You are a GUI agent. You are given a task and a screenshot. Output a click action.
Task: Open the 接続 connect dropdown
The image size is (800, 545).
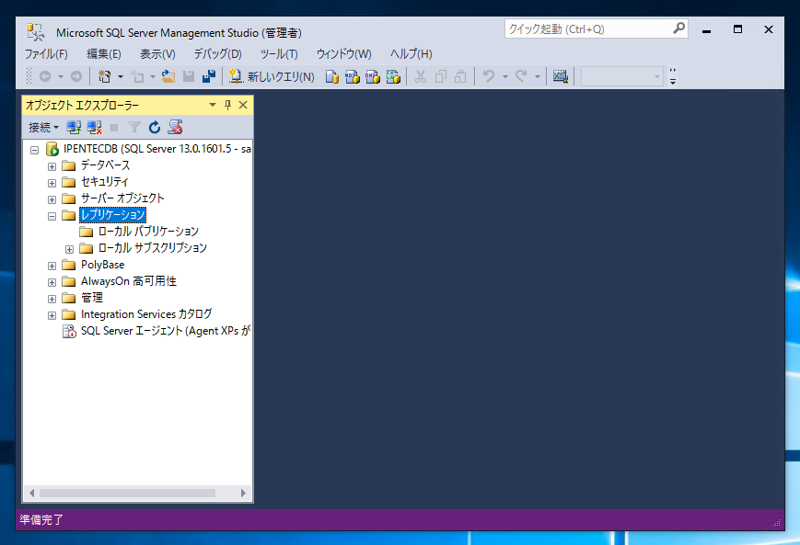click(43, 127)
